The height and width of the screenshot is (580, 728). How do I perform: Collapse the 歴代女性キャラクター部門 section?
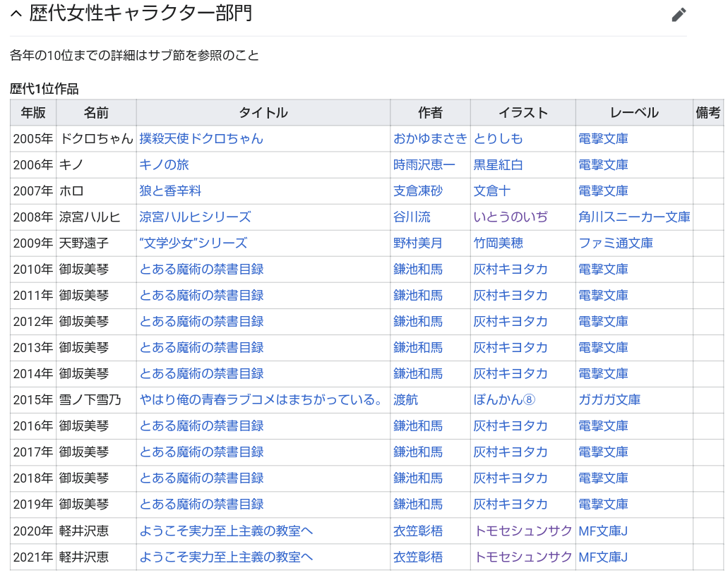pyautogui.click(x=16, y=14)
